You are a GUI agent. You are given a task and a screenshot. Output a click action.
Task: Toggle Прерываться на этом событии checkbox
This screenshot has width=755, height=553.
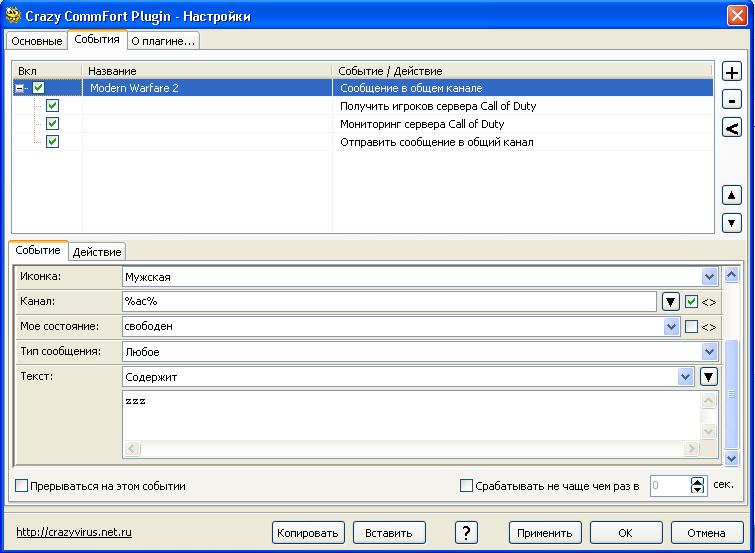pyautogui.click(x=22, y=486)
